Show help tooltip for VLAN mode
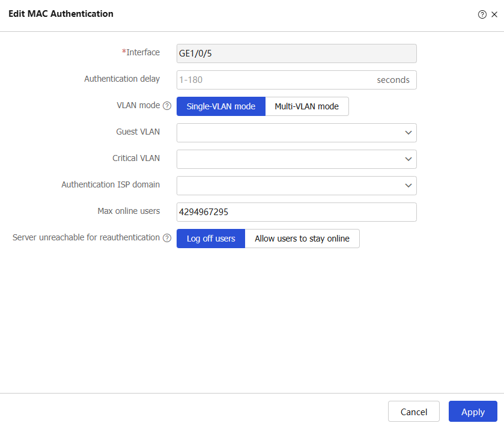Viewport: 504px width, 426px height. 167,106
